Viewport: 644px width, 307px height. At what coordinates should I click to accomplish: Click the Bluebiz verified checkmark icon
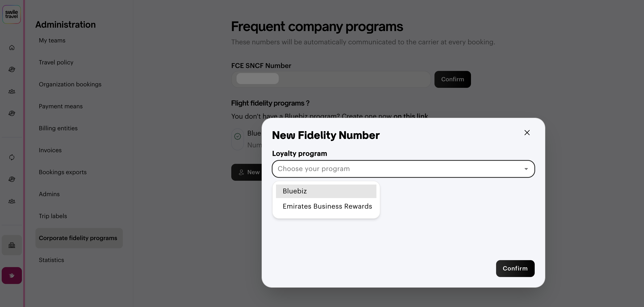[238, 136]
